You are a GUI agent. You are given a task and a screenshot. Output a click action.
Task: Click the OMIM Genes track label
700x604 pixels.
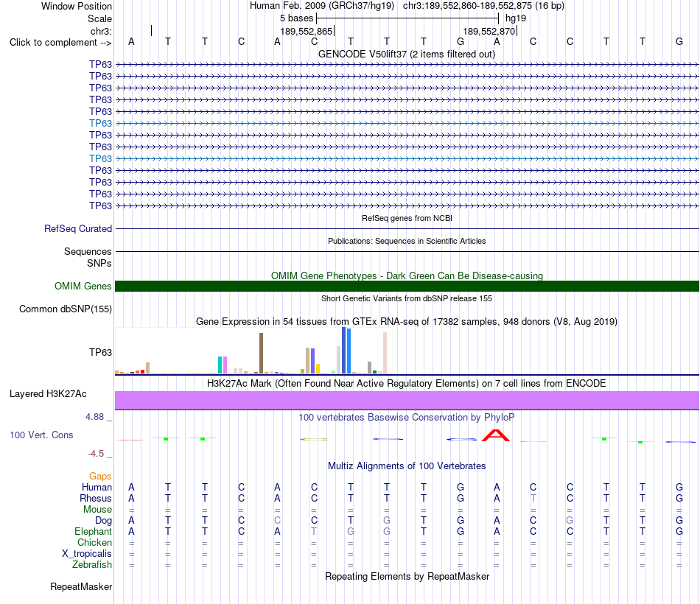pyautogui.click(x=83, y=286)
